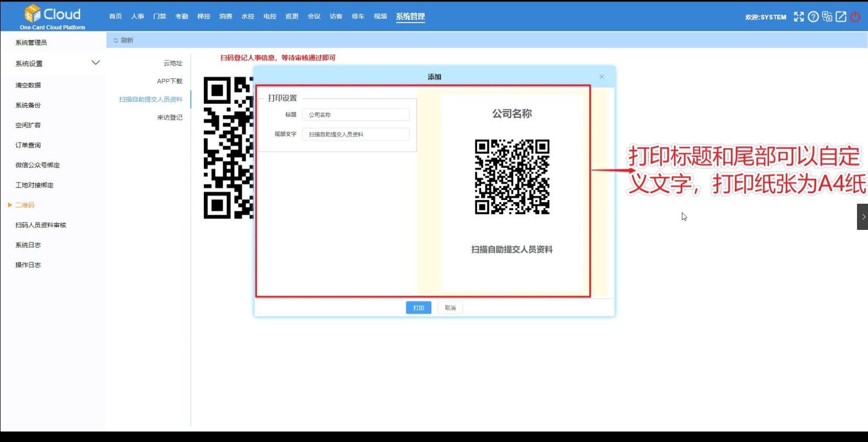
Task: Switch language using the translate icon
Action: click(827, 17)
